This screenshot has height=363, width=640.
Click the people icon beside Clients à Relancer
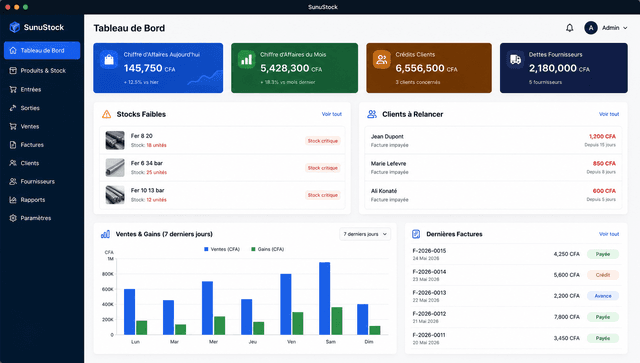[372, 114]
